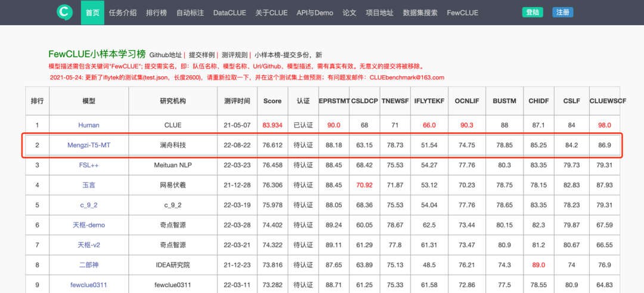
Task: Click the Meituan NLP institution cell
Action: pyautogui.click(x=173, y=165)
